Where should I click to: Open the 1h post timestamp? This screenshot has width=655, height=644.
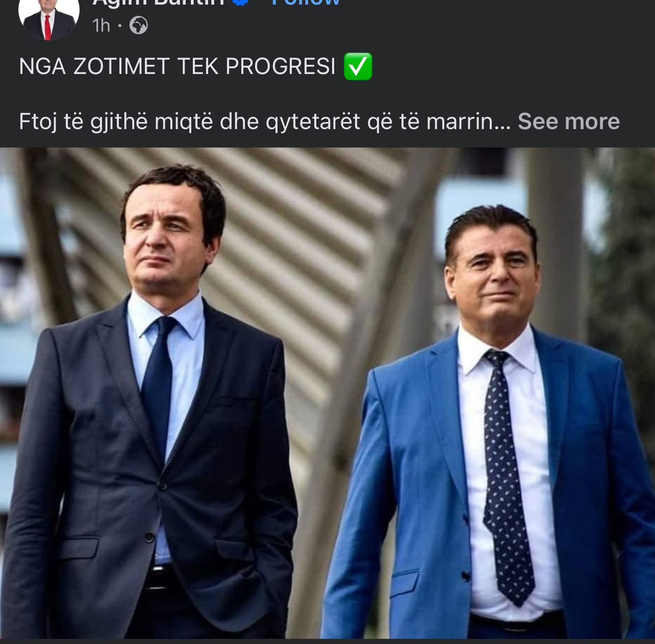(101, 25)
